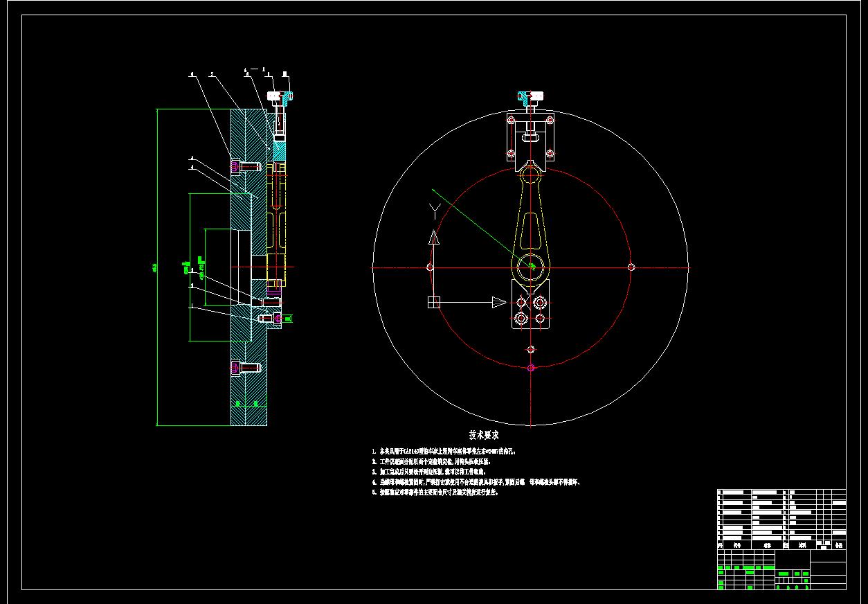Click the UCS icon origin square
This screenshot has width=868, height=604.
click(x=433, y=302)
